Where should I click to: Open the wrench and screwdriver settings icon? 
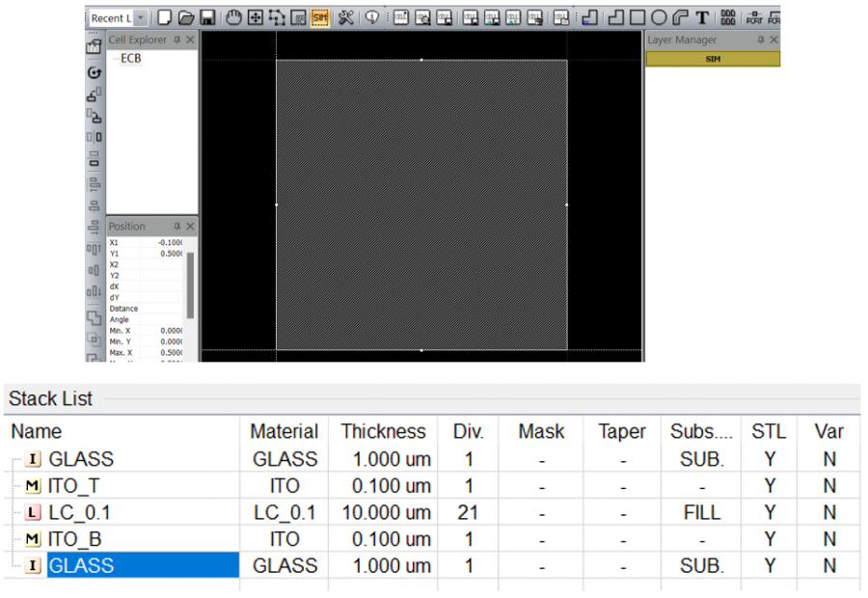[x=346, y=17]
